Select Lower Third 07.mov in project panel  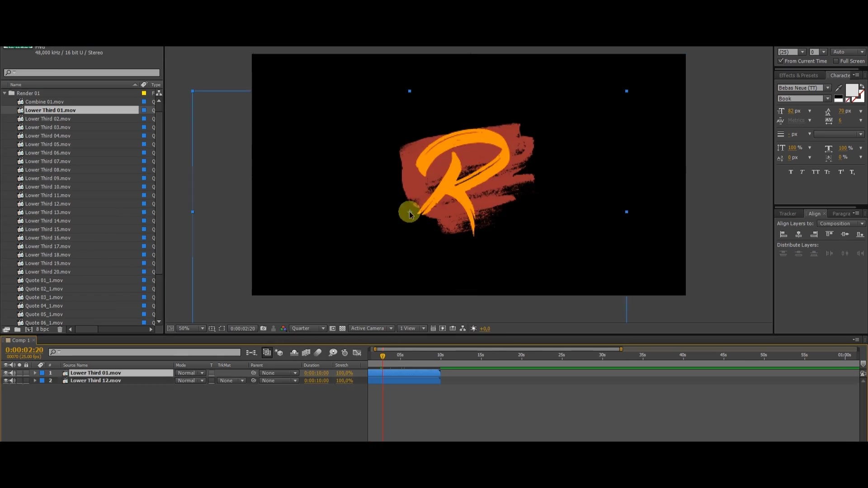(x=47, y=161)
